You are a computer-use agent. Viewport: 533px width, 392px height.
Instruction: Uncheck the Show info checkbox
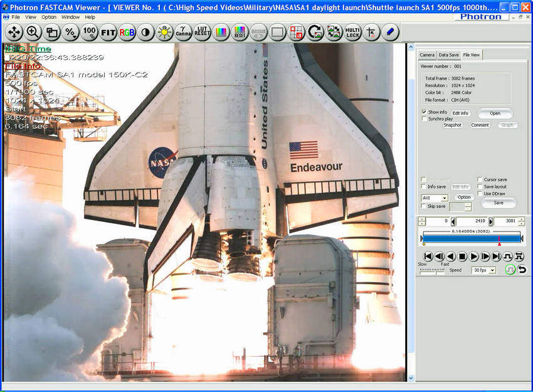pyautogui.click(x=424, y=112)
